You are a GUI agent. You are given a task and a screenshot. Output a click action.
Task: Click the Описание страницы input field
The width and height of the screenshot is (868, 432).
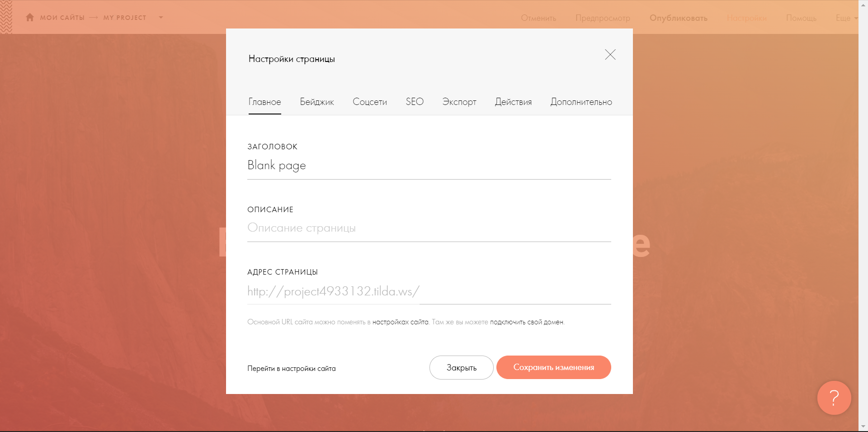[x=429, y=228]
